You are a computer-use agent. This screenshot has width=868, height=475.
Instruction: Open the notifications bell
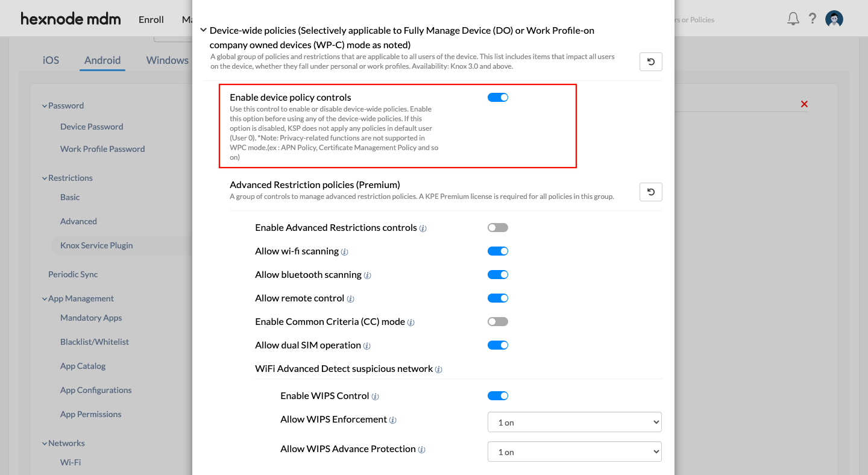point(793,19)
